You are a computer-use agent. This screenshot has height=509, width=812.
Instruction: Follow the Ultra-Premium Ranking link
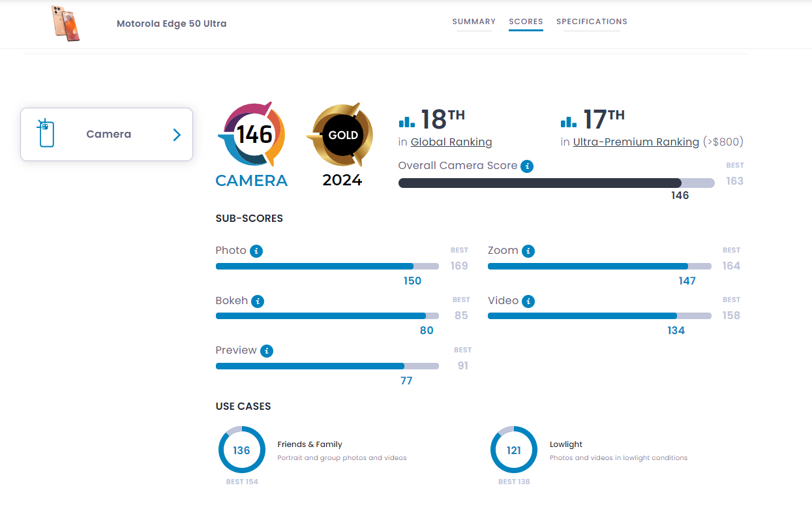pos(636,142)
